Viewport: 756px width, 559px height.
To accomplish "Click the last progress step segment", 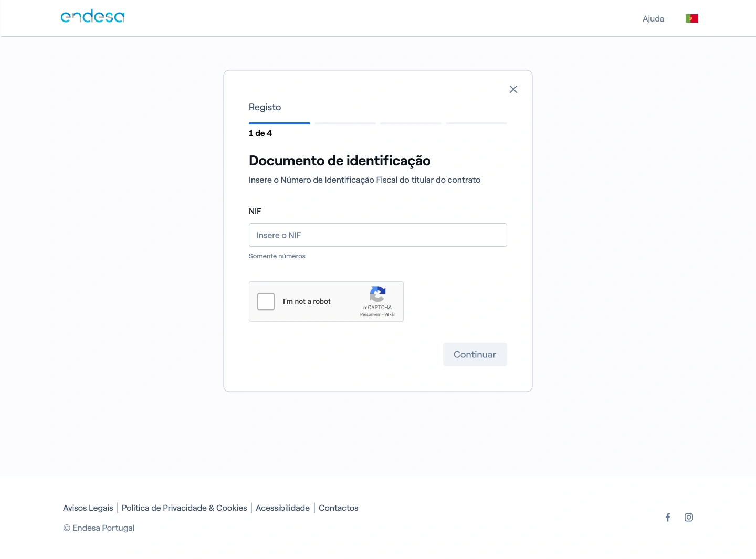I will 476,123.
